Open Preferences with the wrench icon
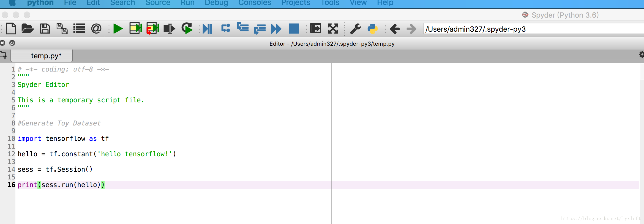The width and height of the screenshot is (644, 224). (x=355, y=29)
